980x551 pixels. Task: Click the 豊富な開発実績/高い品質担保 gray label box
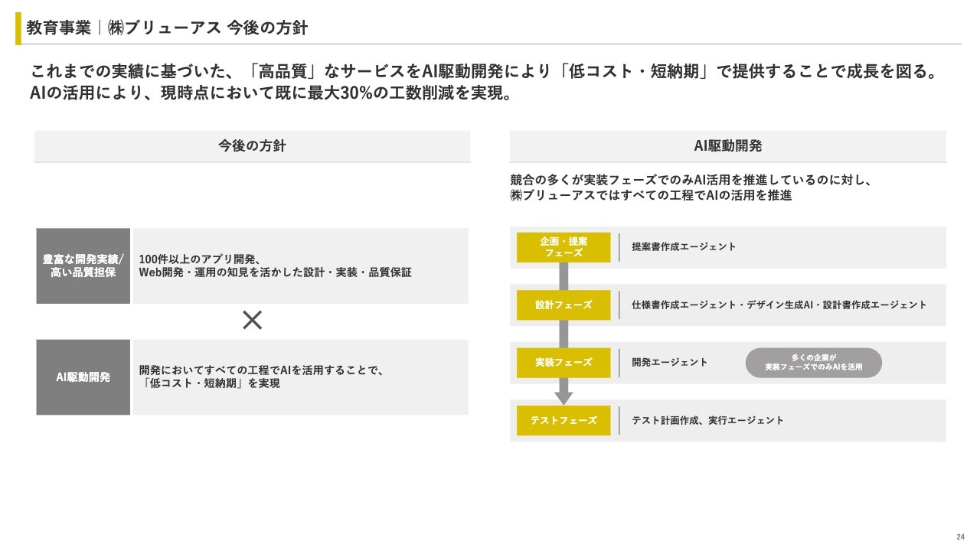pyautogui.click(x=83, y=266)
